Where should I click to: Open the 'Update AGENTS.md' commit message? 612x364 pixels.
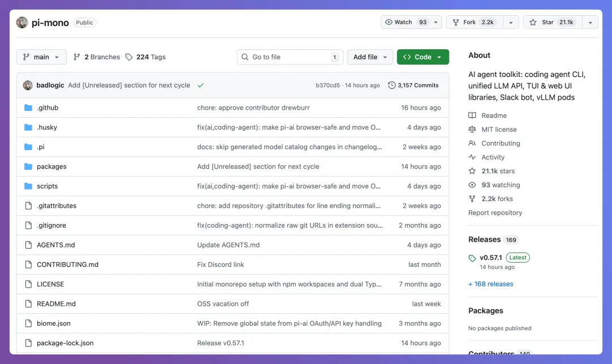click(228, 245)
